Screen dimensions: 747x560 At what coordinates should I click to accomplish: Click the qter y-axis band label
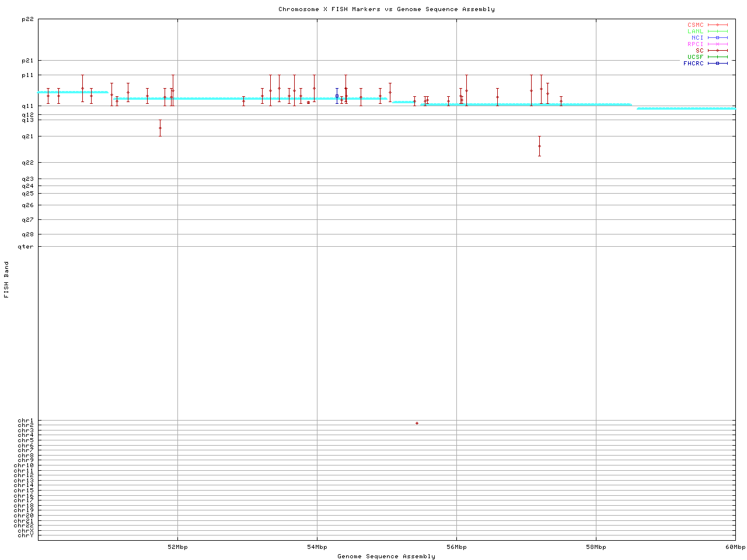click(x=26, y=247)
